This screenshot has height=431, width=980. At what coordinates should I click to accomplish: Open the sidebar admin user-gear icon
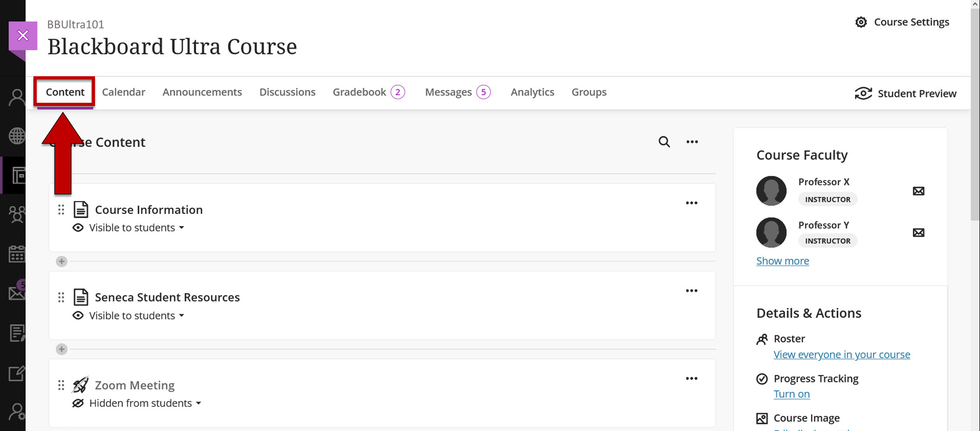click(x=17, y=412)
